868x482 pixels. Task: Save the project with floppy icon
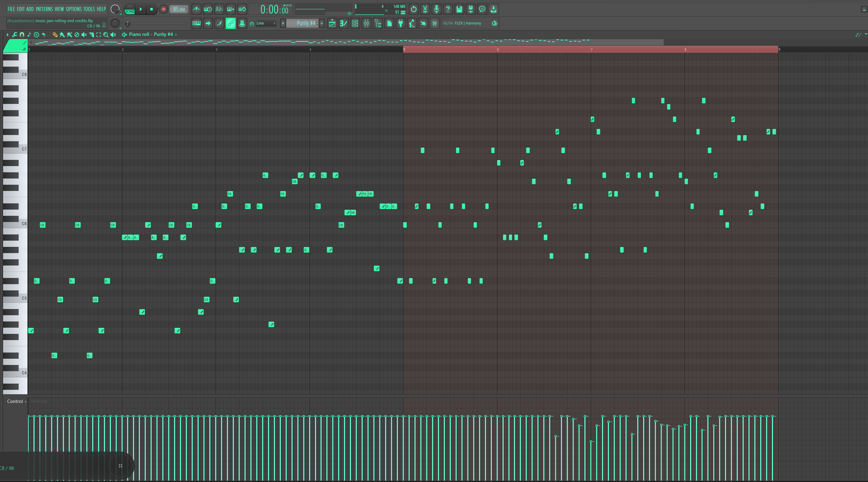coord(459,9)
